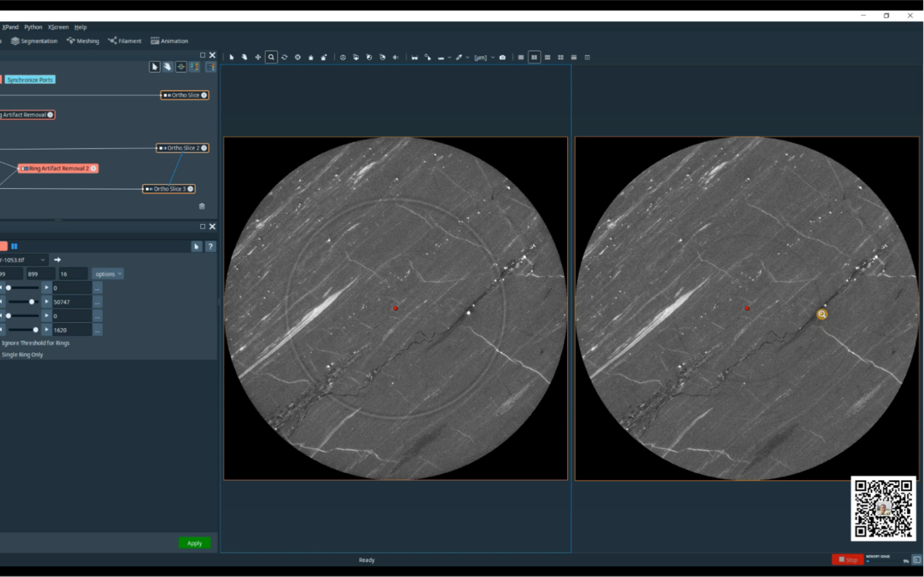The width and height of the screenshot is (924, 577).
Task: Delete with the trash bin icon
Action: pos(202,206)
